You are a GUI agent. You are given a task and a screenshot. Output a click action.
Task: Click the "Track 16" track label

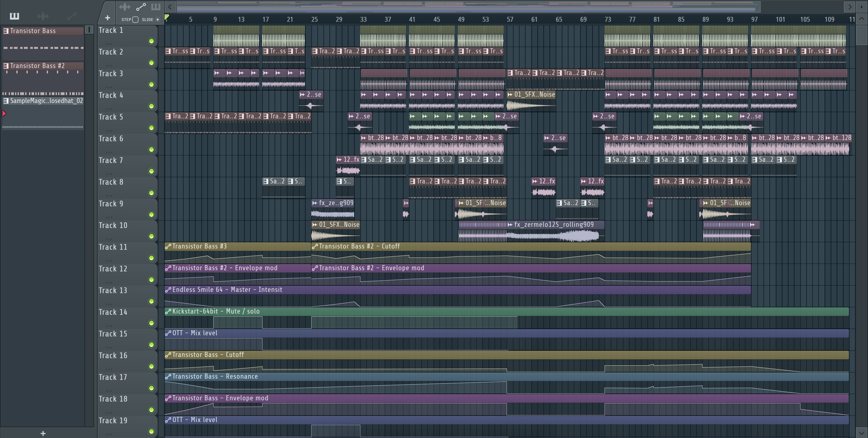[x=113, y=355]
